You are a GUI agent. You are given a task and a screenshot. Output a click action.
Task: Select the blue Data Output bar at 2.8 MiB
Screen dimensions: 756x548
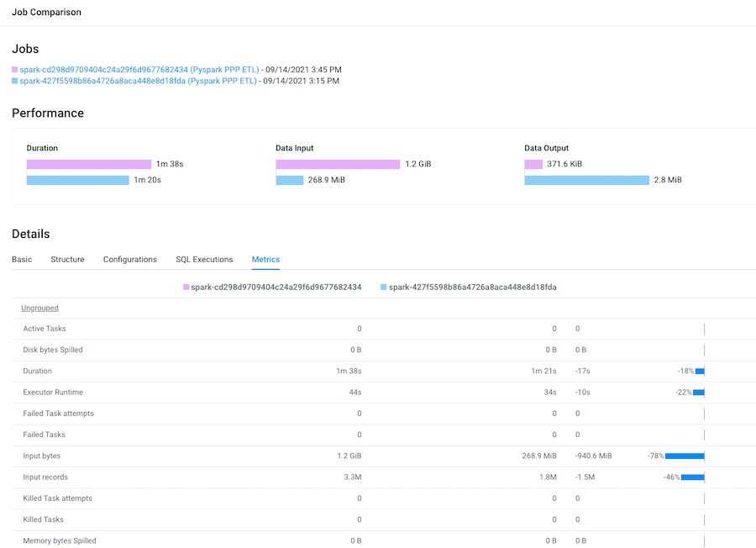coord(586,180)
